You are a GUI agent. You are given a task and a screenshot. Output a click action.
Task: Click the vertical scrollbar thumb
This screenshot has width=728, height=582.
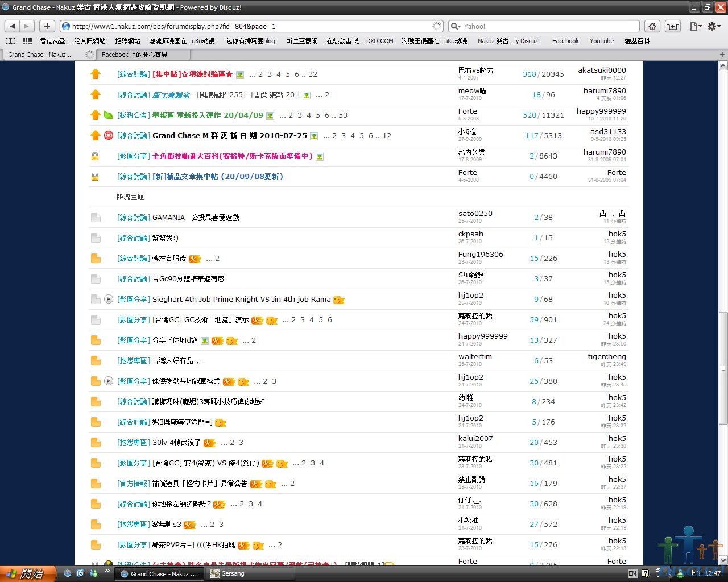pyautogui.click(x=723, y=368)
